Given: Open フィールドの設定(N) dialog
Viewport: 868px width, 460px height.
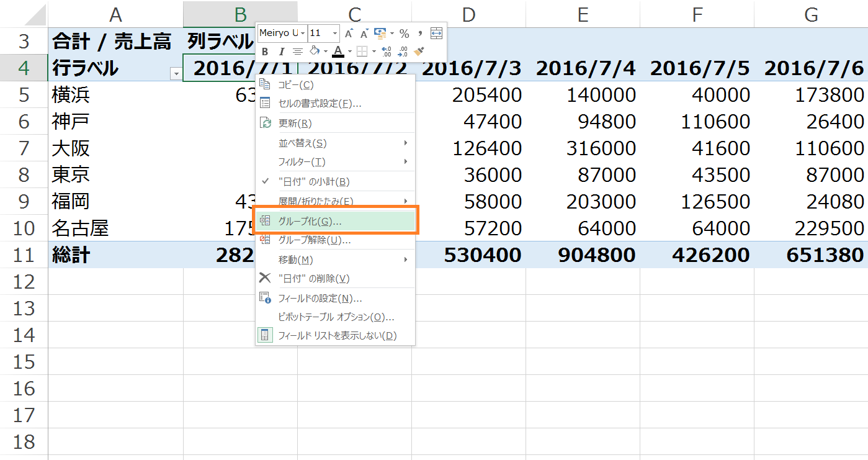Looking at the screenshot, I should (335, 298).
